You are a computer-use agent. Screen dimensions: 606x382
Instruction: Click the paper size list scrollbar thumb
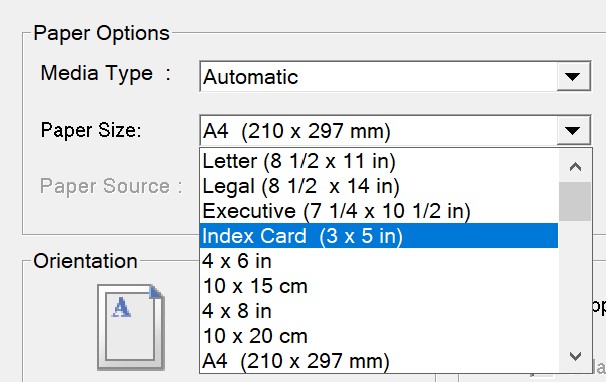tap(575, 201)
